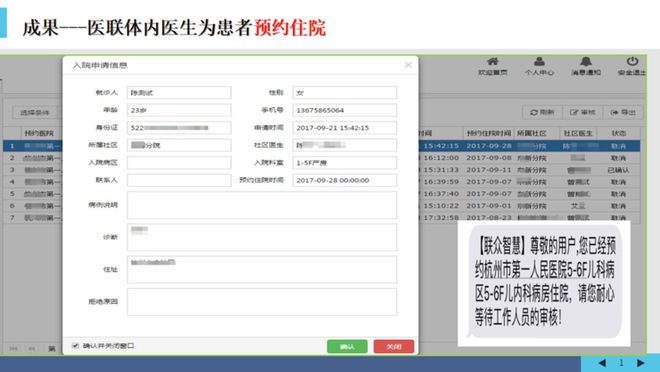Open the 欢迎首页 home icon
Screen dimensions: 660x372
click(x=492, y=66)
